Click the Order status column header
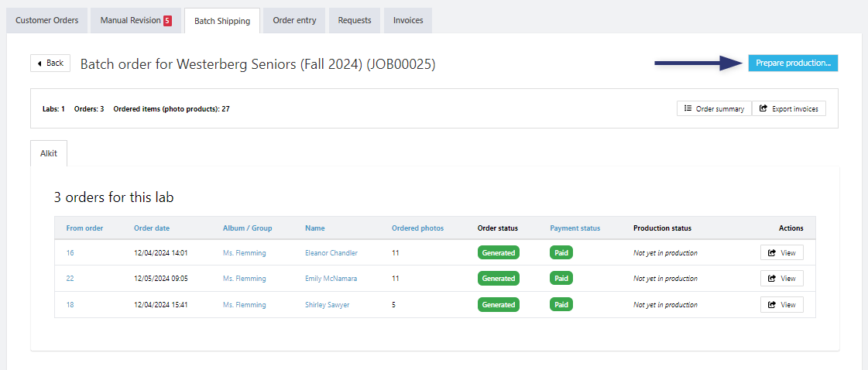 pos(498,228)
